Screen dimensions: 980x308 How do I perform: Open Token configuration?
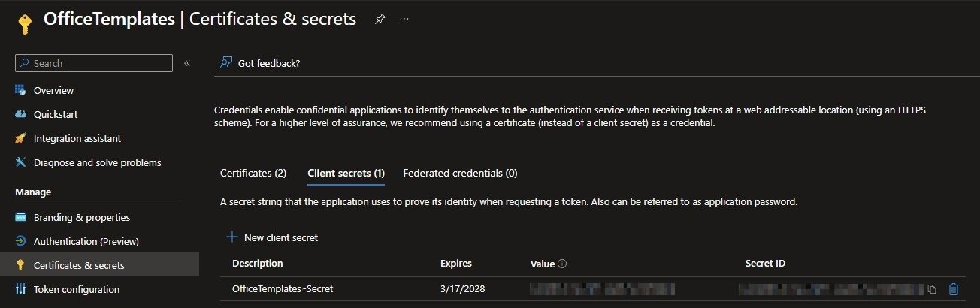76,289
